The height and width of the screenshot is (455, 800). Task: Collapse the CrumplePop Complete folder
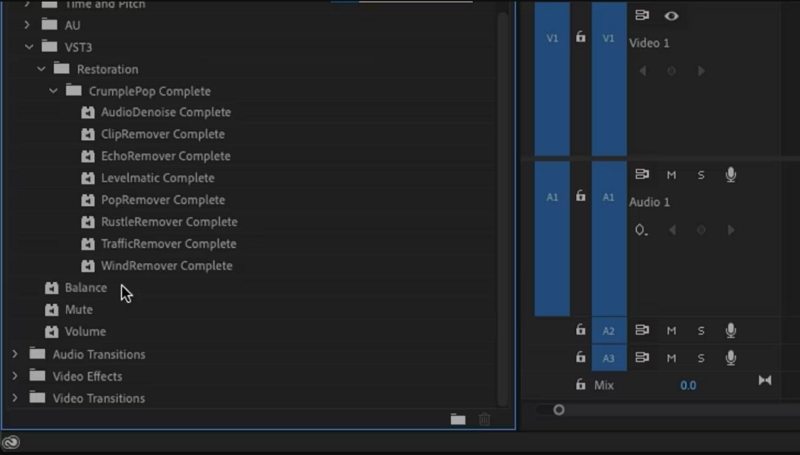coord(54,91)
